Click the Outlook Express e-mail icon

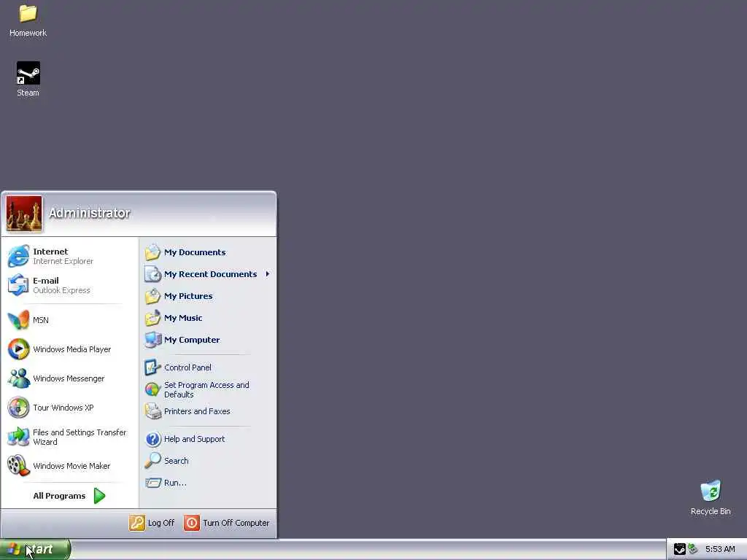(x=18, y=285)
